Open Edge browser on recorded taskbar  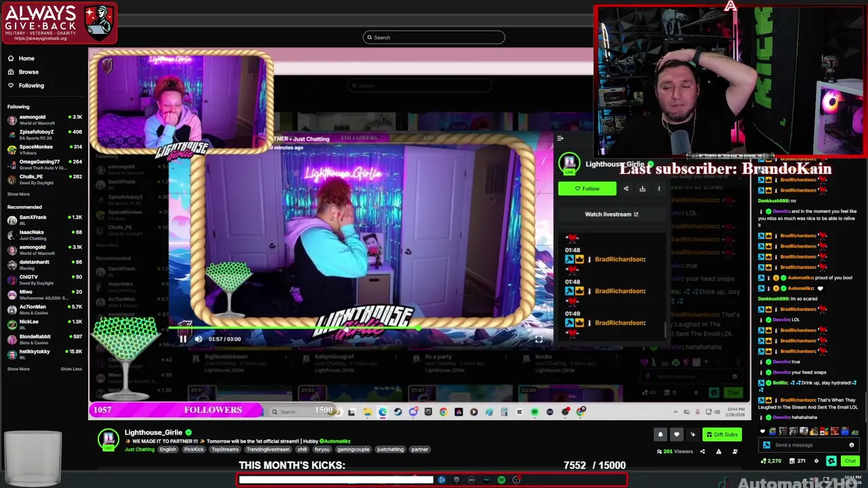coord(382,411)
